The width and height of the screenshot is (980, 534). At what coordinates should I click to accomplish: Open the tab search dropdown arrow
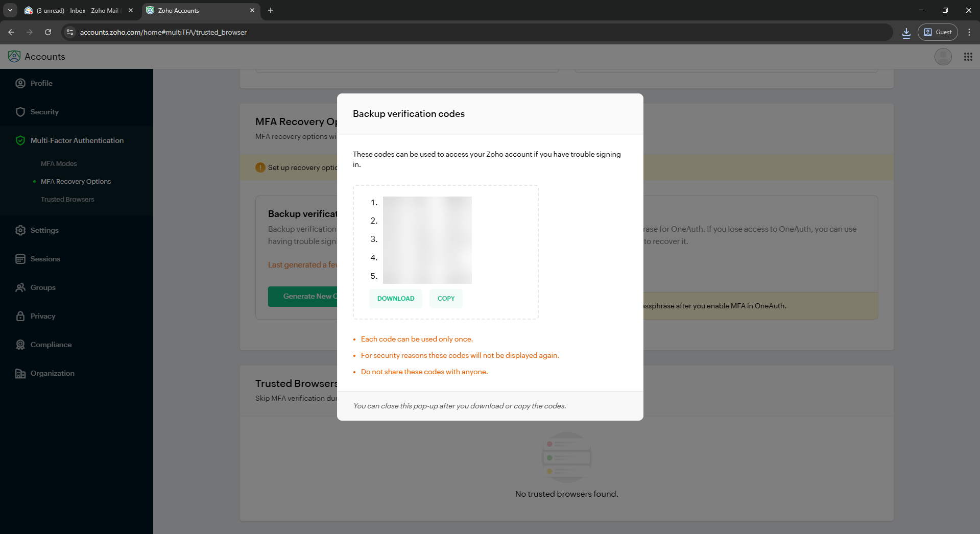[x=10, y=10]
